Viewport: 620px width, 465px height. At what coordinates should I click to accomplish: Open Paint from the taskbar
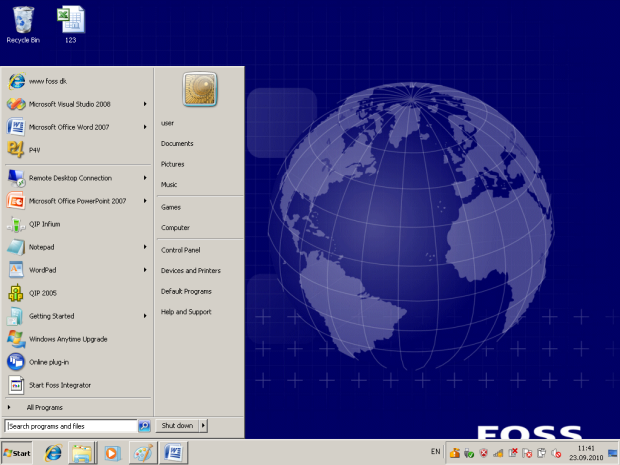[x=143, y=453]
